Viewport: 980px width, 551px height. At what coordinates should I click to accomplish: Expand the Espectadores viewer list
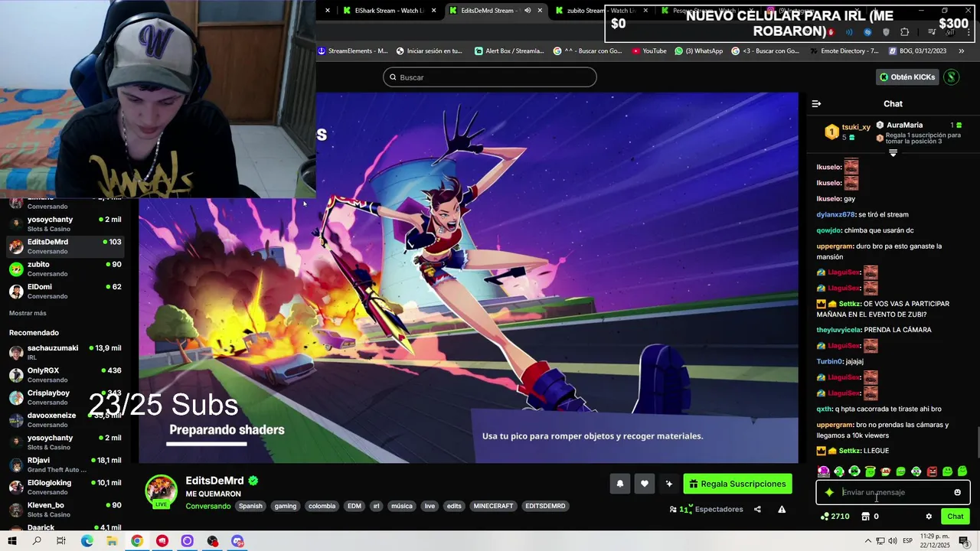coord(707,509)
